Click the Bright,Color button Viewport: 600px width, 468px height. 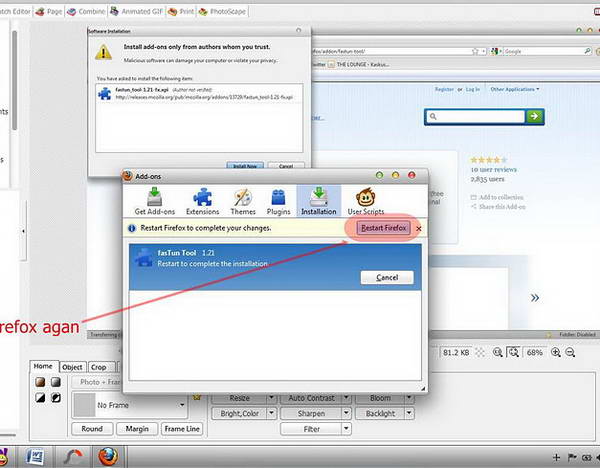click(x=240, y=414)
